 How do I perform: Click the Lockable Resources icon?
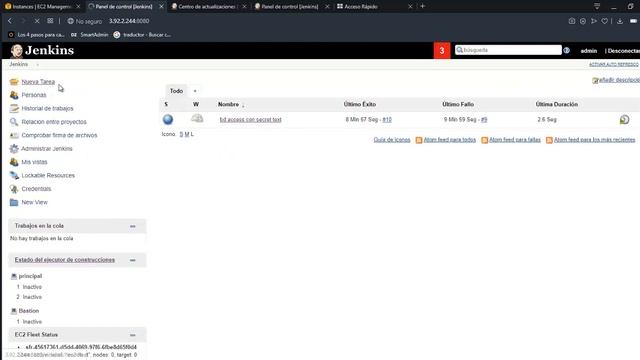[14, 176]
